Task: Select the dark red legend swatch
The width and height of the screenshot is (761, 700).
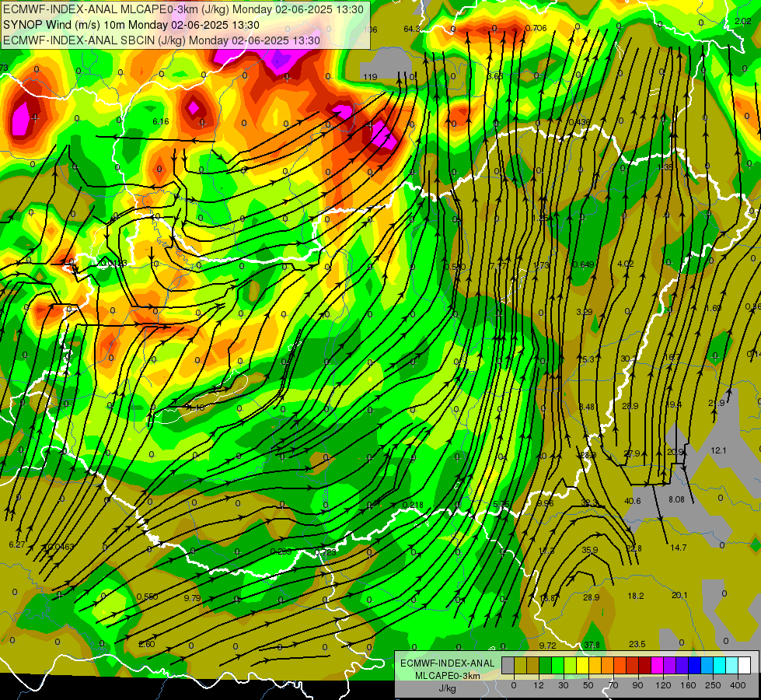Action: [644, 666]
